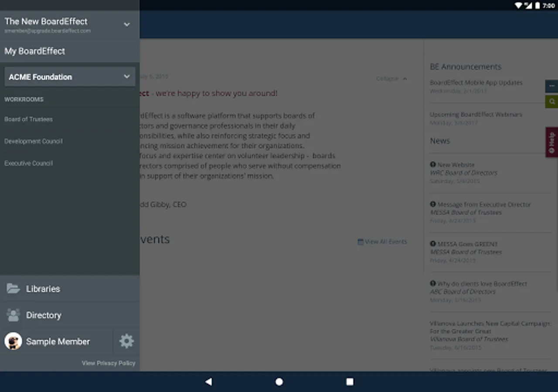Click the battery status icon
Screen dimensions: 558x392
pyautogui.click(x=538, y=5)
